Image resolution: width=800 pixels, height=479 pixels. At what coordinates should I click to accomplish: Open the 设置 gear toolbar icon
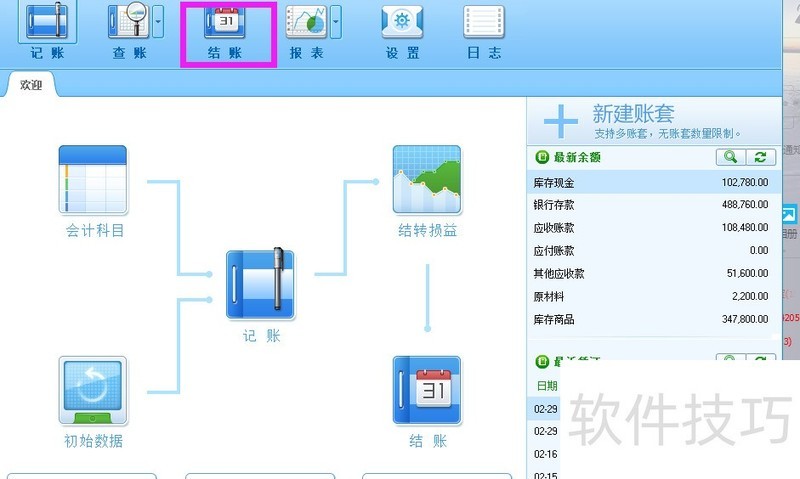402,21
